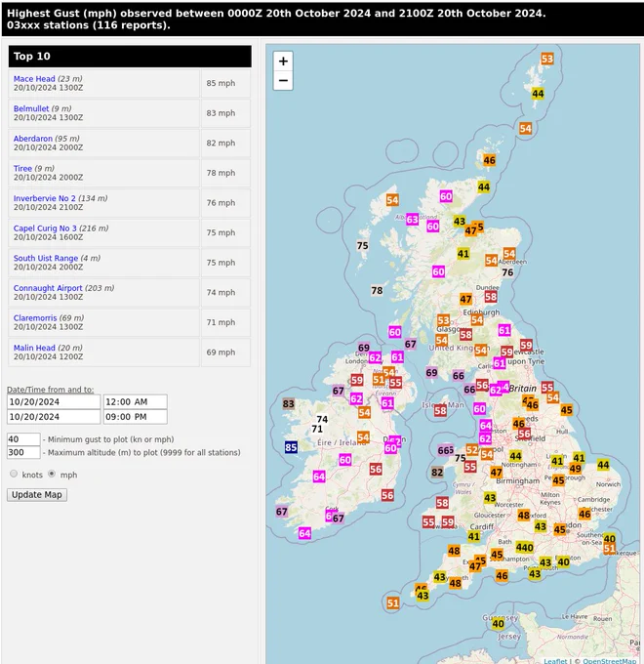
Task: Open South Uist Range station link
Action: (46, 259)
